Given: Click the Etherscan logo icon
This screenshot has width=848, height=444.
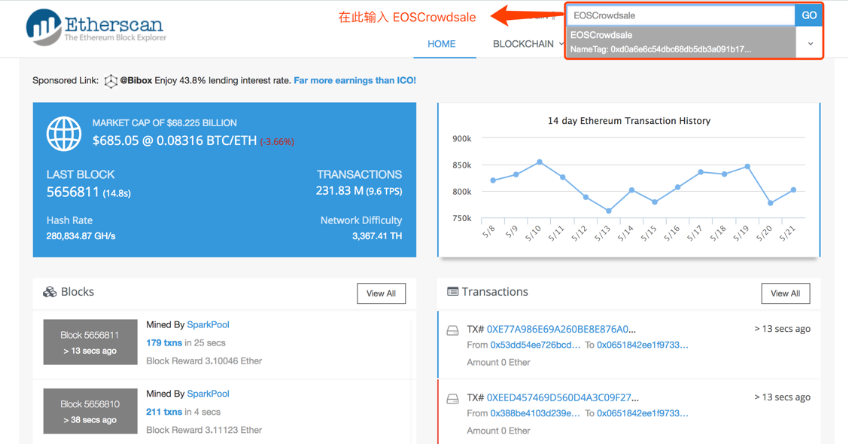Looking at the screenshot, I should click(x=43, y=27).
